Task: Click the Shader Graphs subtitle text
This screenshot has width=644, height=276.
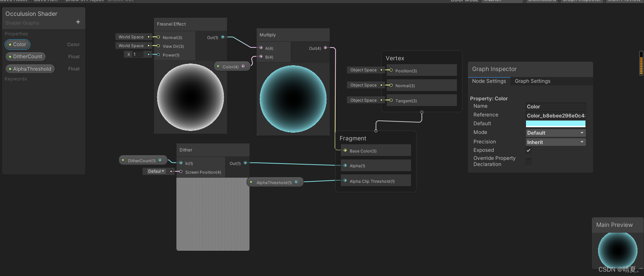Action: pyautogui.click(x=22, y=23)
